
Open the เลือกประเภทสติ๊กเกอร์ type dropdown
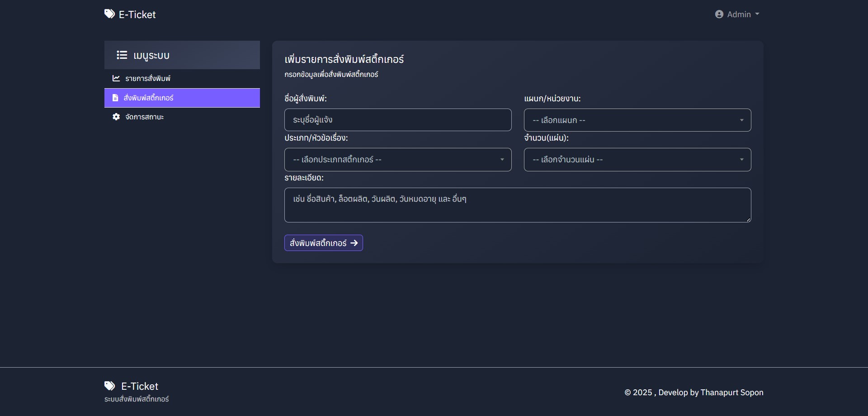click(x=398, y=160)
